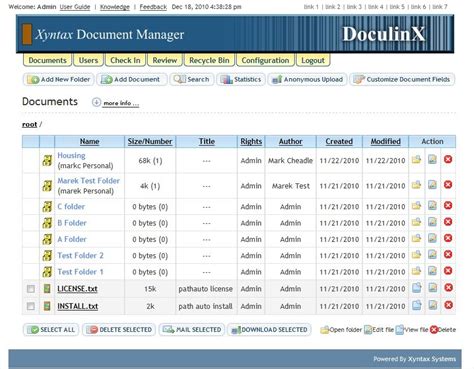This screenshot has height=369, width=474.
Task: Open the INSTALL.txt file link
Action: coord(78,306)
